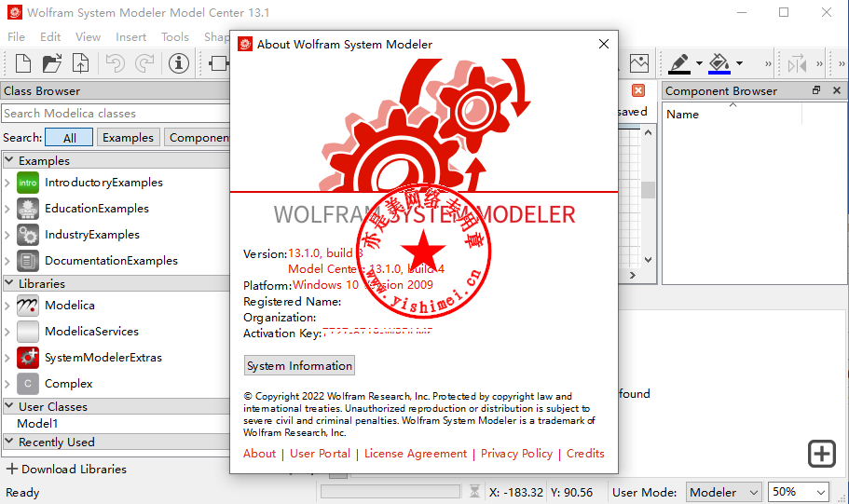Viewport: 849px width, 504px height.
Task: Open the File menu
Action: (16, 37)
